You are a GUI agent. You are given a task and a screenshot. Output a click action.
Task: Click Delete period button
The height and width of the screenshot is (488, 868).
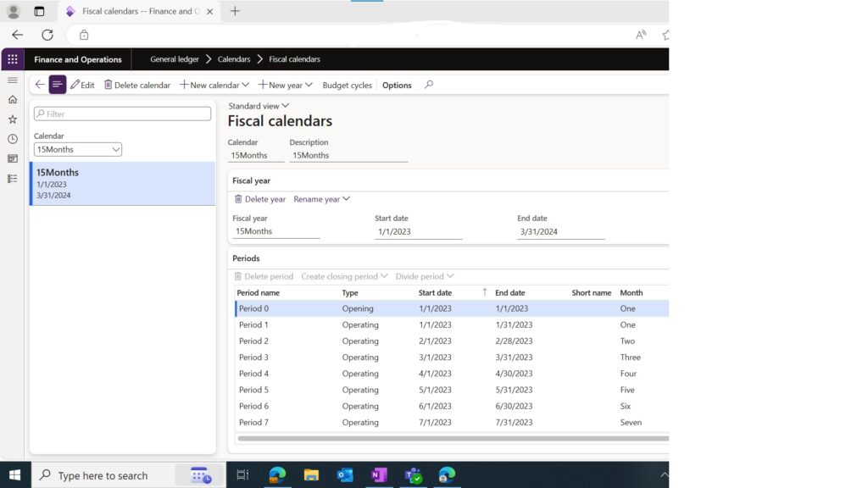click(264, 276)
